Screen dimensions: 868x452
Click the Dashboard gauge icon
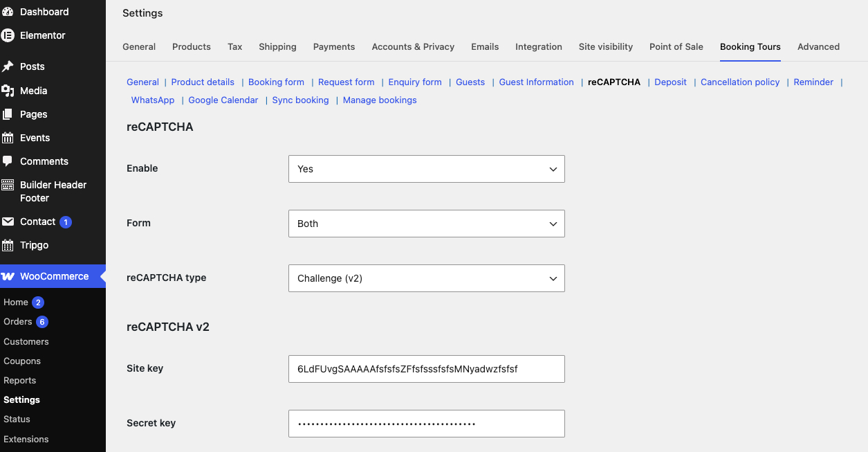[x=8, y=12]
